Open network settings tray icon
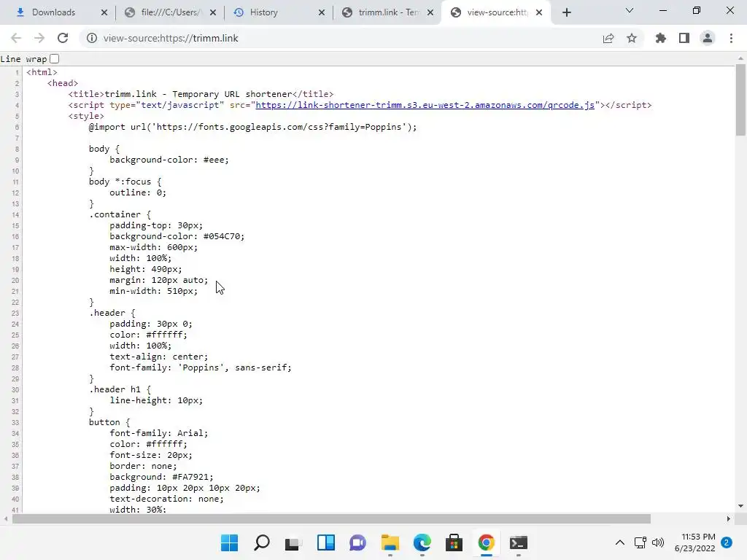 tap(640, 542)
